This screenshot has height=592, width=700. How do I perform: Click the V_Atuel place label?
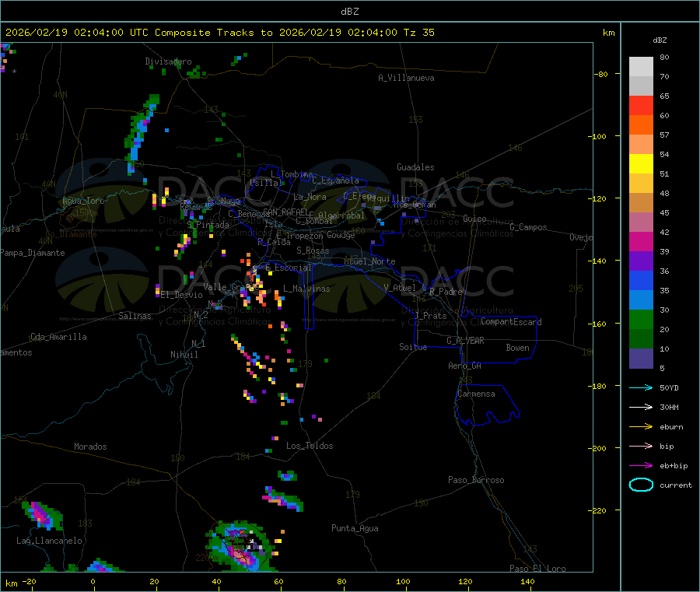(x=400, y=288)
